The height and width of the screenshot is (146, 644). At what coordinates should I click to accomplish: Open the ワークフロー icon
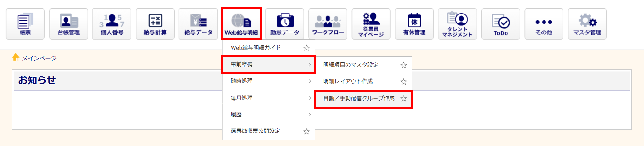click(328, 24)
